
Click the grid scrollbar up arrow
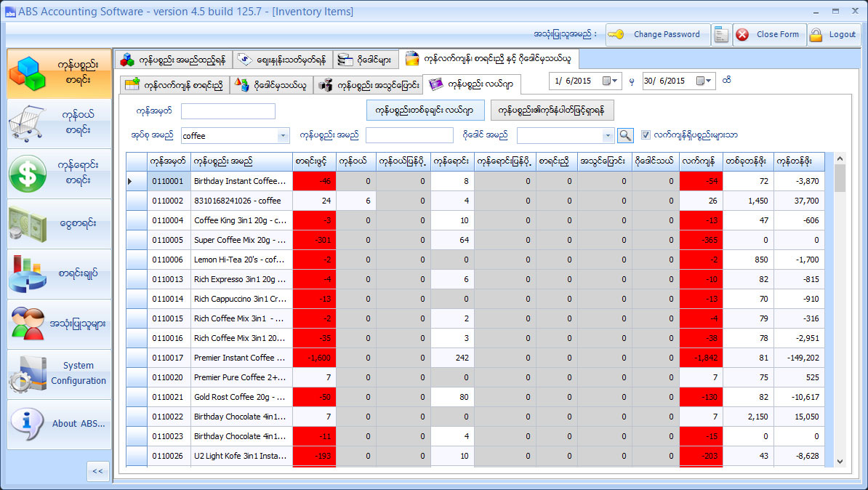[x=840, y=158]
